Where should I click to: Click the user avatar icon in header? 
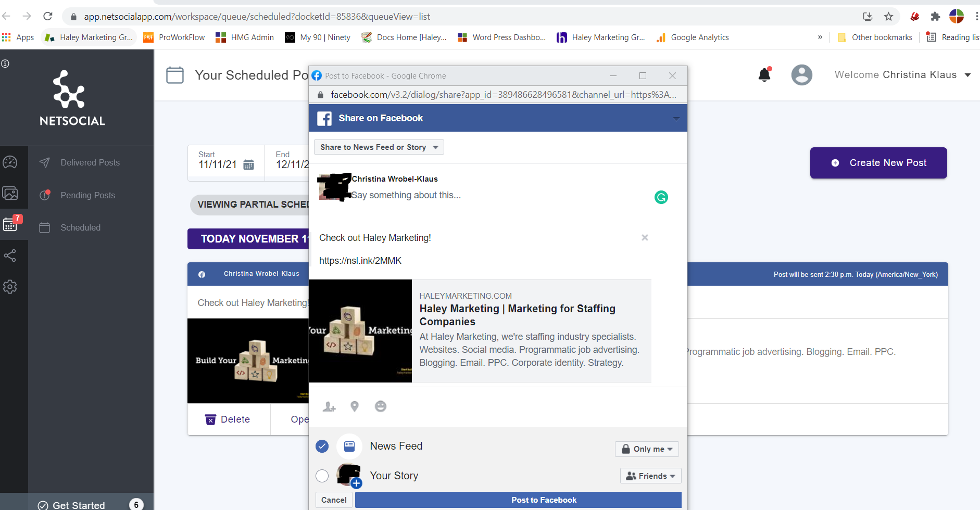pyautogui.click(x=802, y=75)
